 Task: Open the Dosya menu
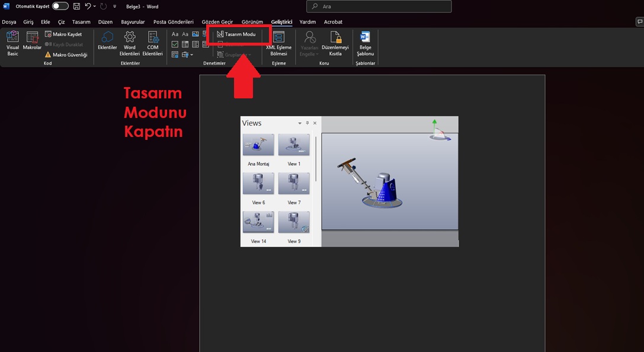9,22
